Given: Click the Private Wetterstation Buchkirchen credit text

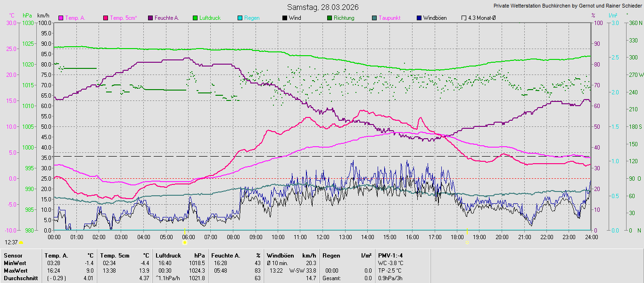Looking at the screenshot, I should 567,6.
